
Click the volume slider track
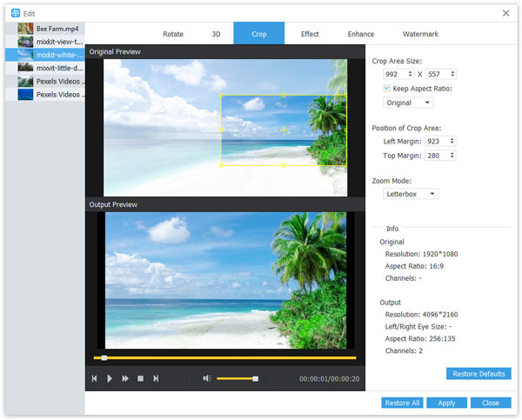pyautogui.click(x=235, y=378)
